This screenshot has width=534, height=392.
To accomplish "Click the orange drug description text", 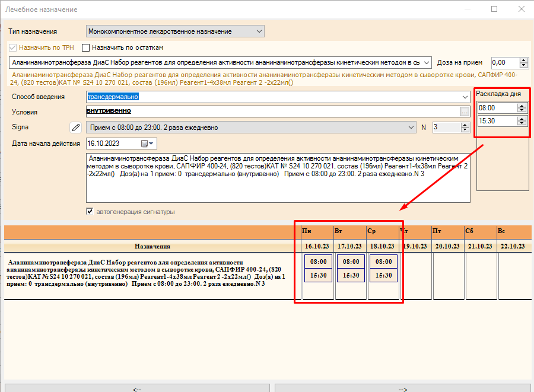I will [x=264, y=79].
